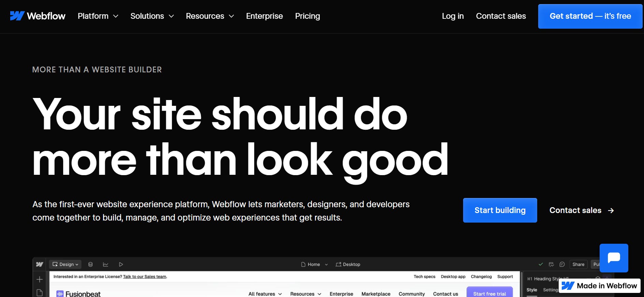The image size is (644, 297).
Task: Open the Support link
Action: coord(505,277)
